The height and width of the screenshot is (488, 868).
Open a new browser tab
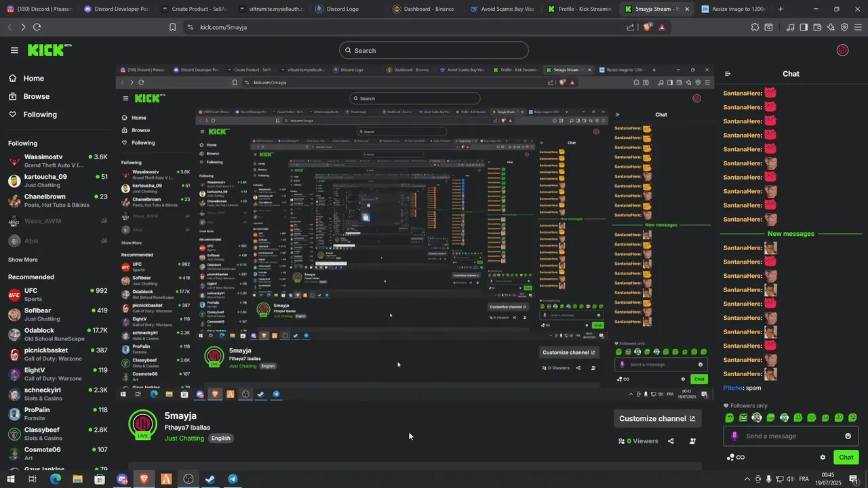(781, 9)
